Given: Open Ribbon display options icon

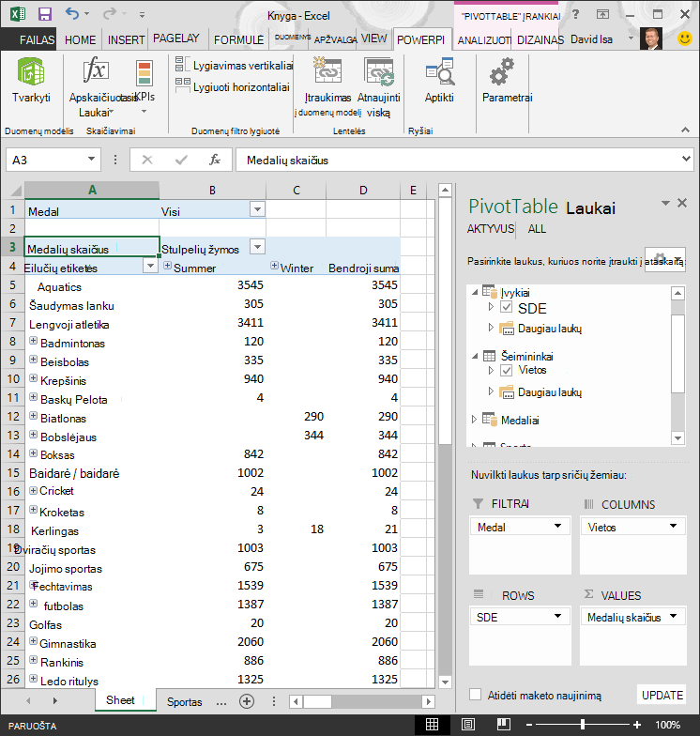Looking at the screenshot, I should point(602,15).
